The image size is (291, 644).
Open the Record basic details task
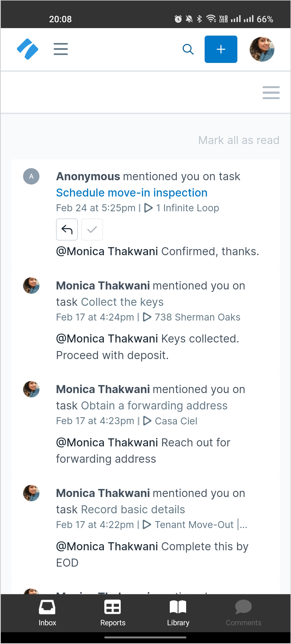point(133,509)
